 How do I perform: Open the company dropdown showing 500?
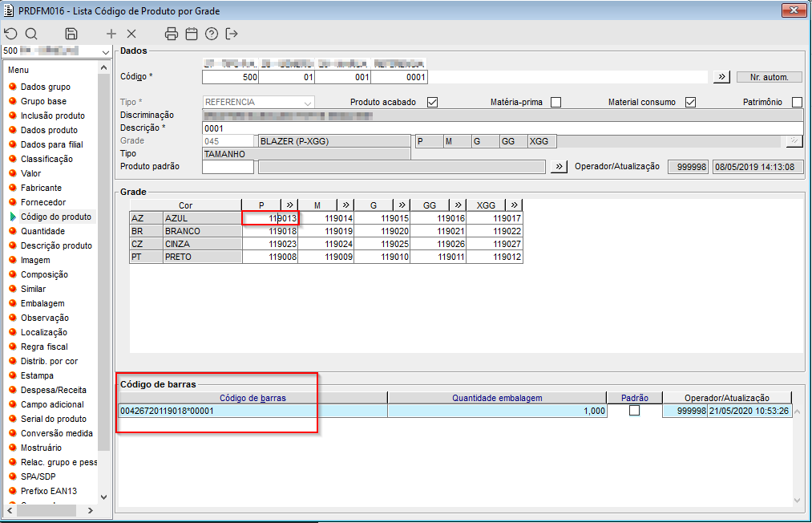coord(106,51)
